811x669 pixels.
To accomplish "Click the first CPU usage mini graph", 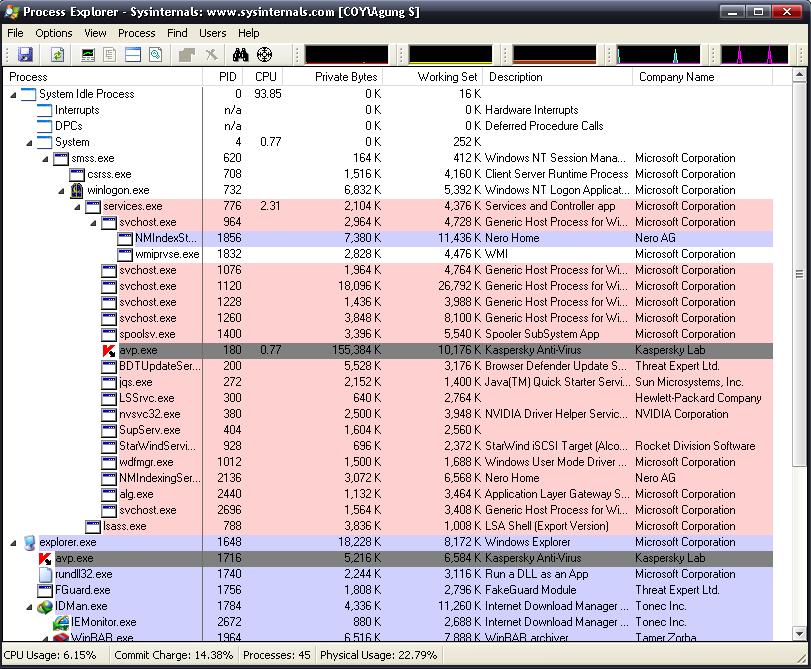I will point(347,54).
